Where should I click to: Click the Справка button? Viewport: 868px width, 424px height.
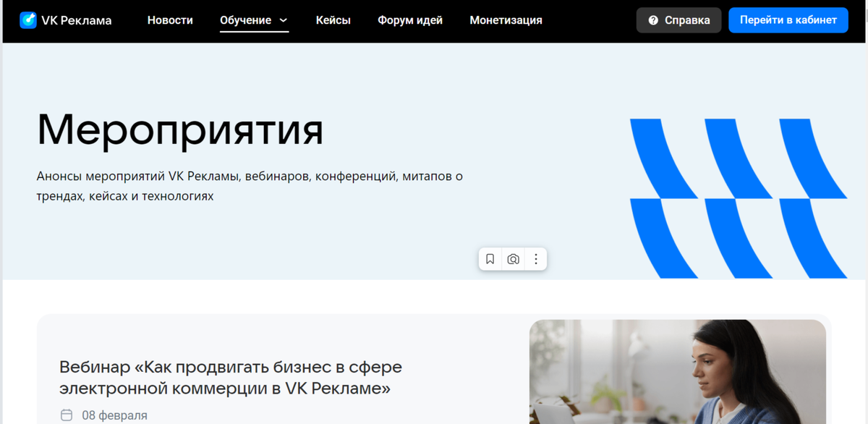point(678,20)
